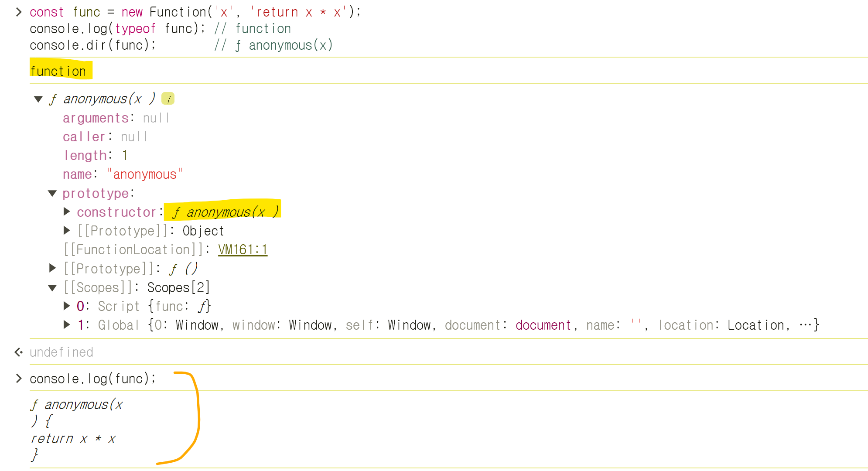The height and width of the screenshot is (471, 868).
Task: Open the VM161:1 function location link
Action: tap(243, 250)
